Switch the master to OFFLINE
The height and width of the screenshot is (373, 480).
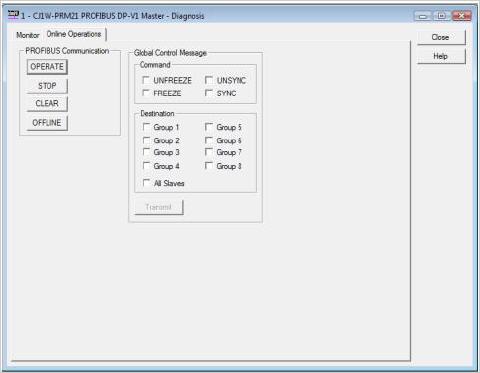pos(47,123)
